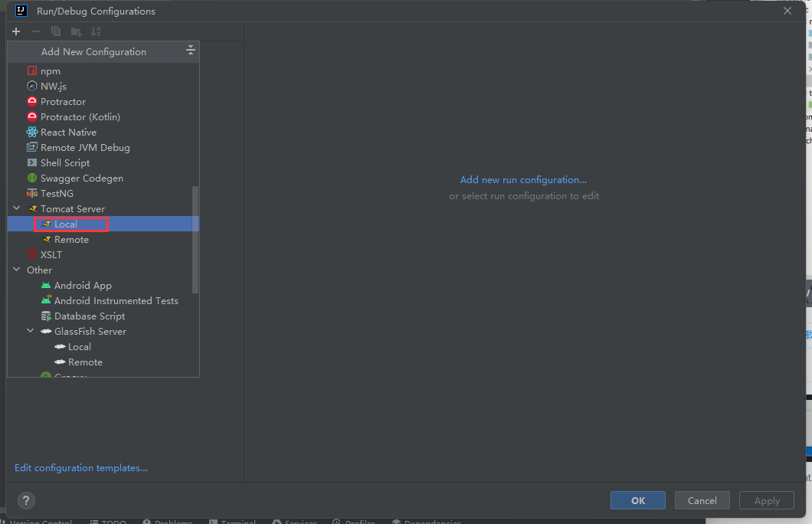Choose React Native configuration type
Screen dimensions: 812x524
click(68, 132)
